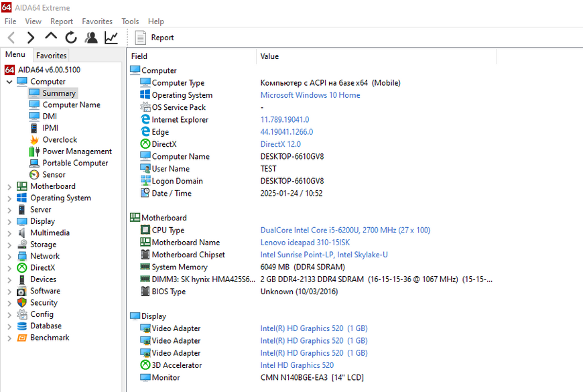
Task: Click the Benchmark icon in tree
Action: [22, 338]
